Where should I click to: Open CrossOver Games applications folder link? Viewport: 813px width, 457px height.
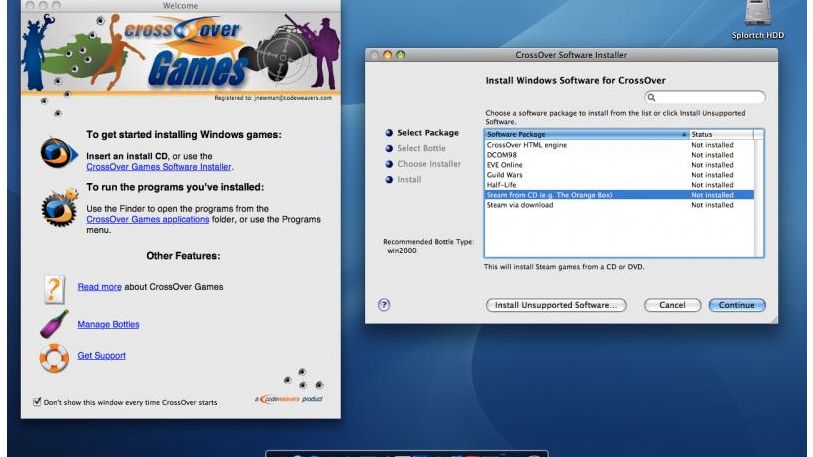pyautogui.click(x=148, y=219)
